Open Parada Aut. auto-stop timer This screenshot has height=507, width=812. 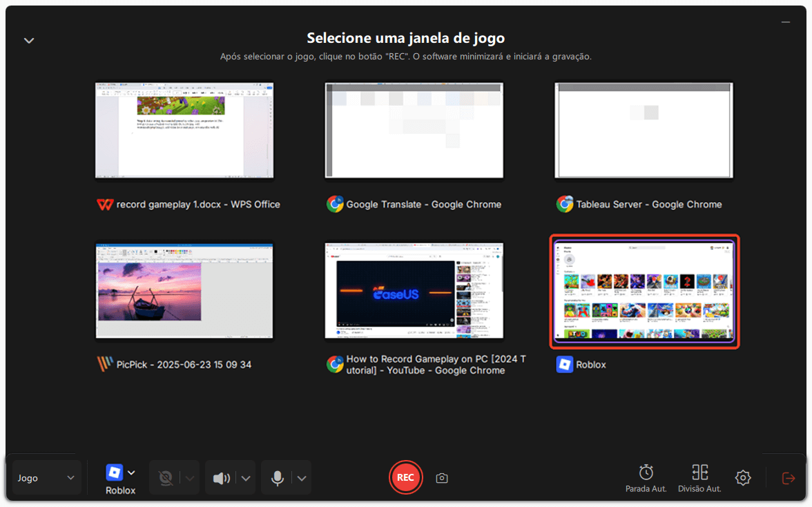point(646,478)
